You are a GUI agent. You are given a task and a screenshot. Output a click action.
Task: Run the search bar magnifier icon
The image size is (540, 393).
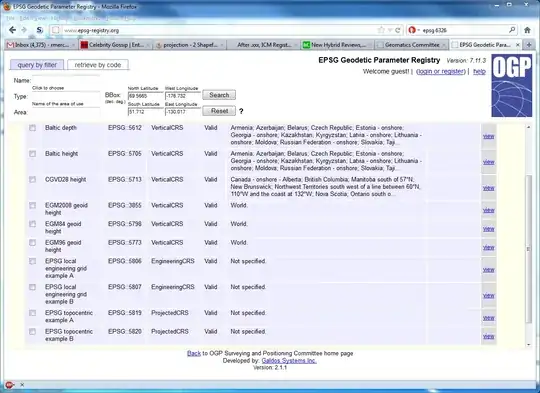[x=512, y=30]
